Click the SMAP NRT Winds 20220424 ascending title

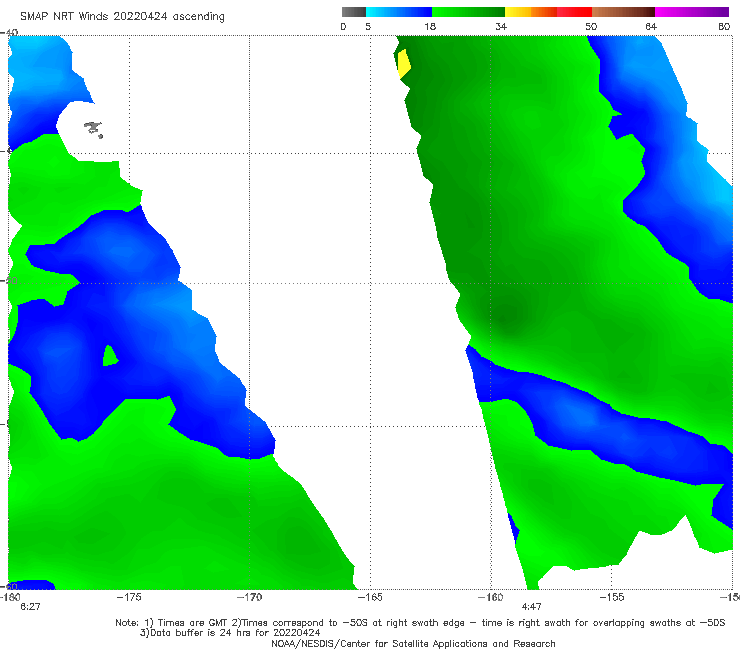click(x=122, y=16)
